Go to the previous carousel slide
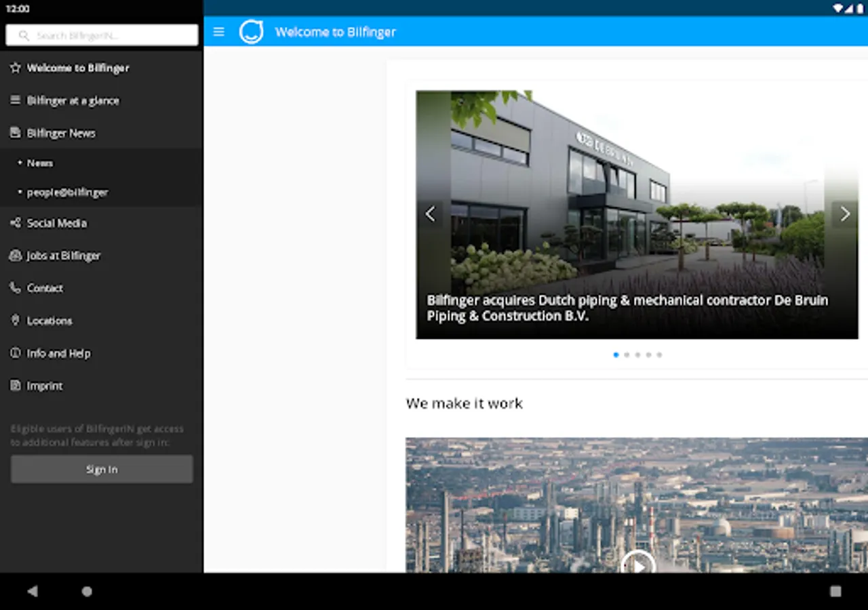The width and height of the screenshot is (868, 610). point(430,214)
